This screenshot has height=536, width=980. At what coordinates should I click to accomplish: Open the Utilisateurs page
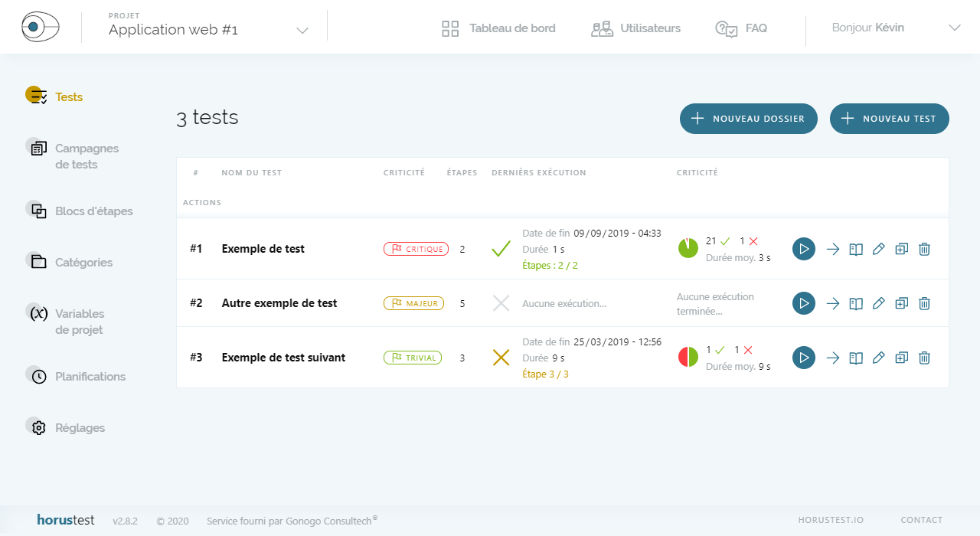pyautogui.click(x=635, y=28)
